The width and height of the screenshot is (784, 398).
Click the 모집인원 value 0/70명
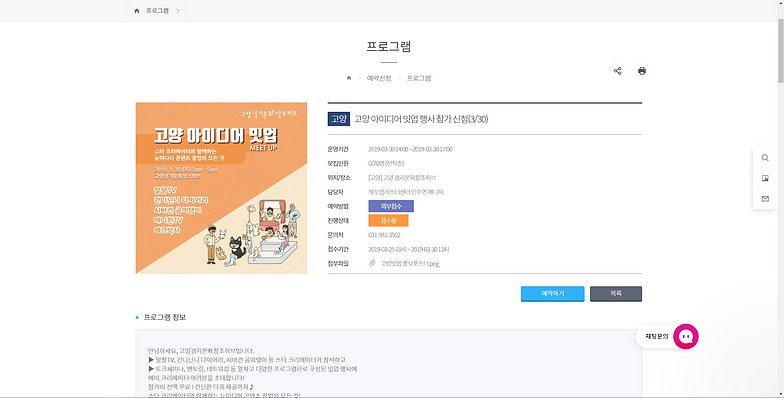tap(386, 164)
